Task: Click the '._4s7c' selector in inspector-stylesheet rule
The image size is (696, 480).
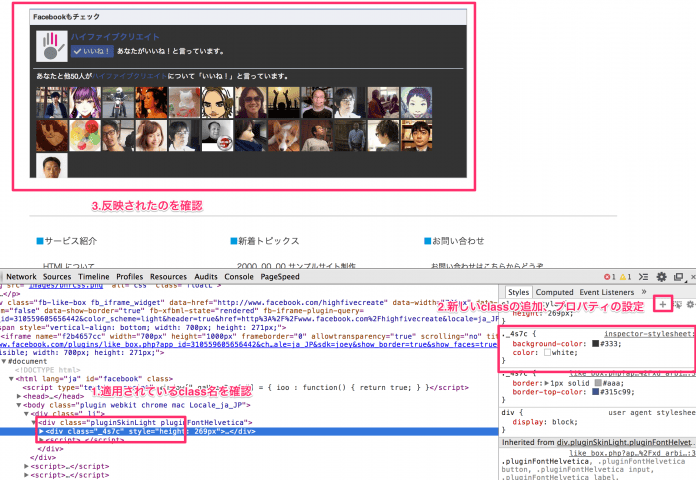Action: (x=514, y=334)
